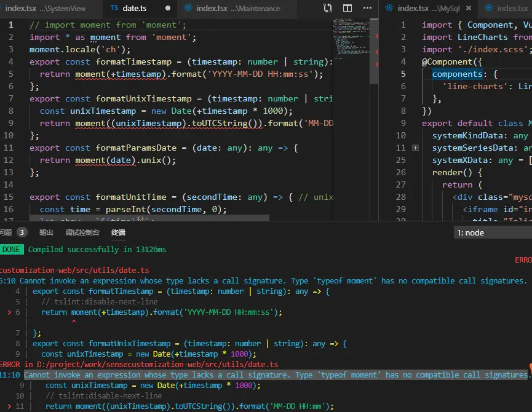Click the code minimap in left editor
The height and width of the screenshot is (412, 532).
pos(351,39)
